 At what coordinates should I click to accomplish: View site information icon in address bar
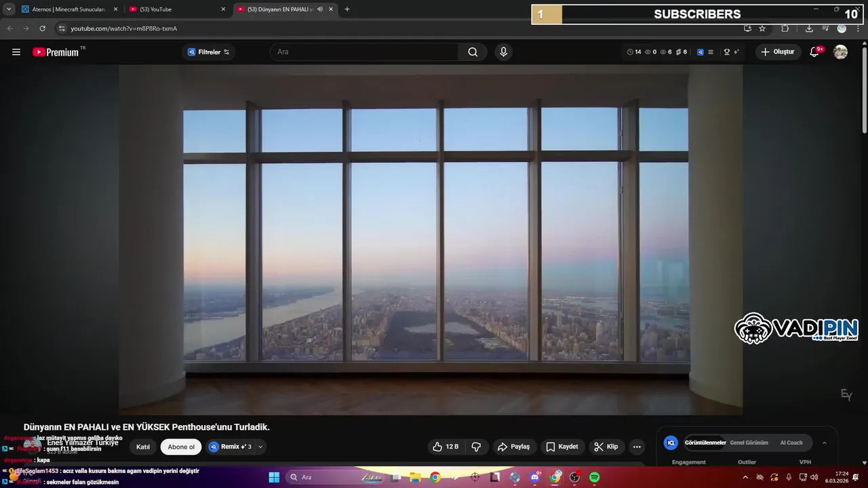62,28
